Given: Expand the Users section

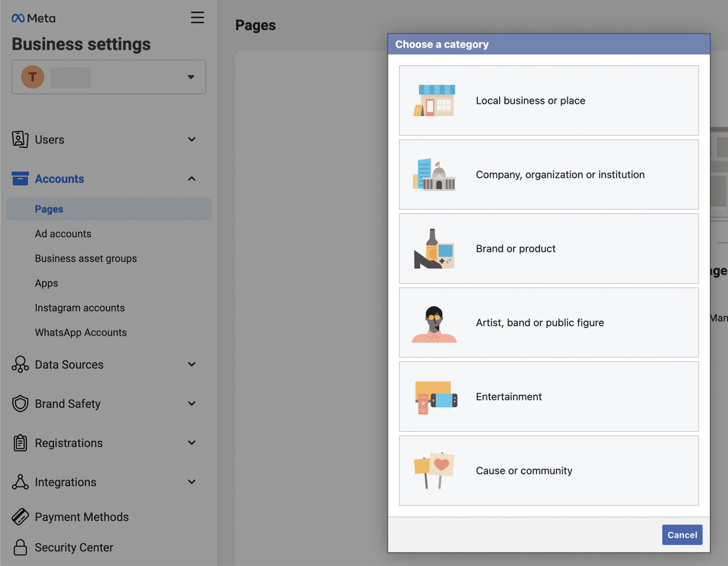Looking at the screenshot, I should (191, 139).
